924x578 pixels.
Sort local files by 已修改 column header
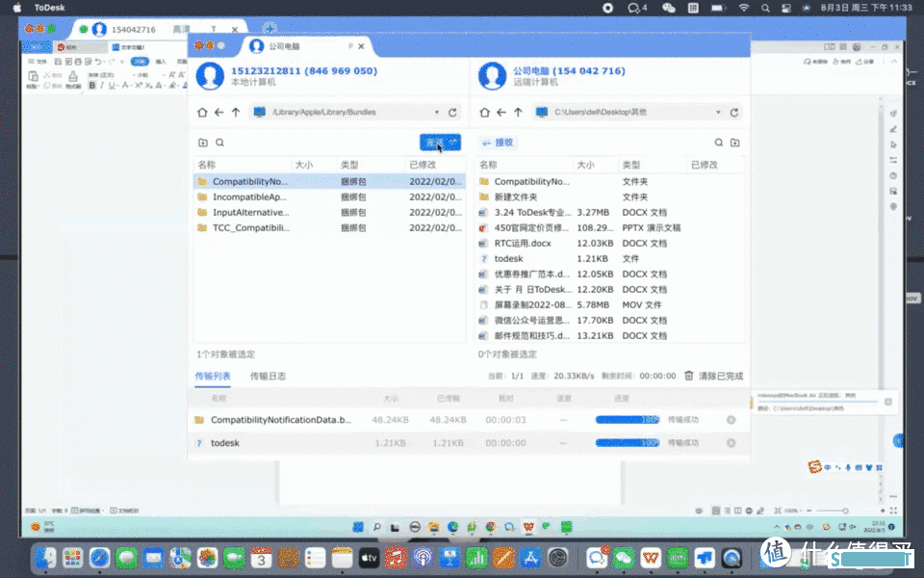(x=423, y=165)
